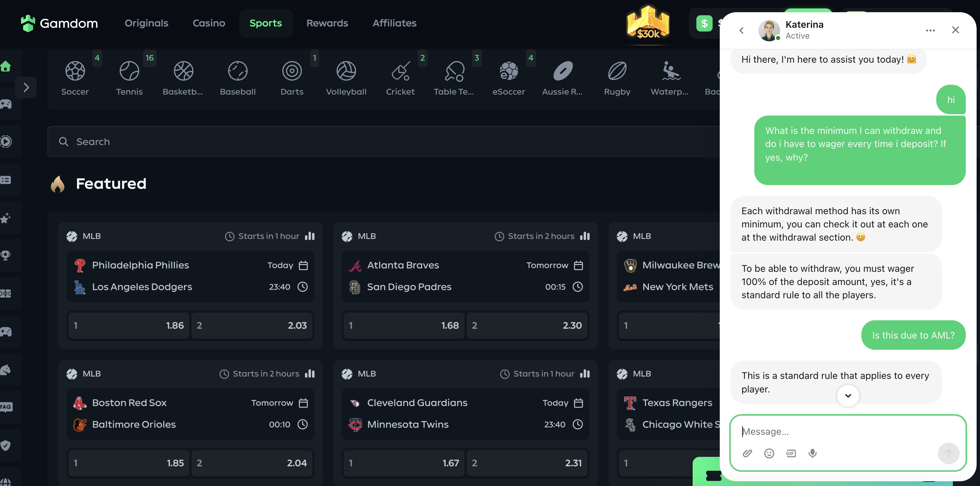
Task: Select the Sports tab
Action: click(x=266, y=23)
